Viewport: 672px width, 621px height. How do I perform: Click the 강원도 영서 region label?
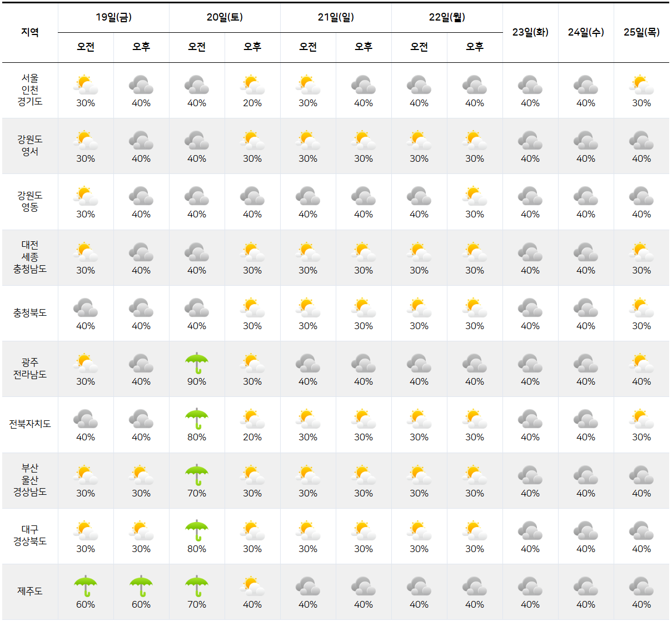tap(30, 145)
